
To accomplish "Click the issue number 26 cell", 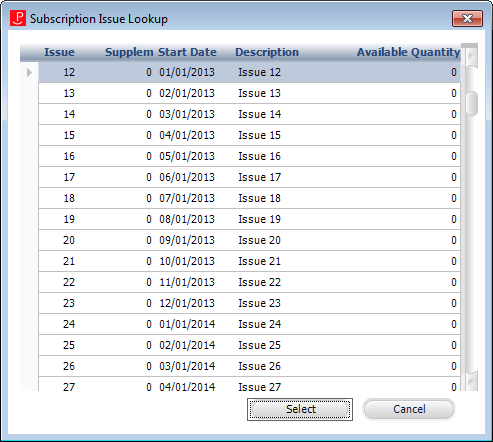I will tap(69, 366).
